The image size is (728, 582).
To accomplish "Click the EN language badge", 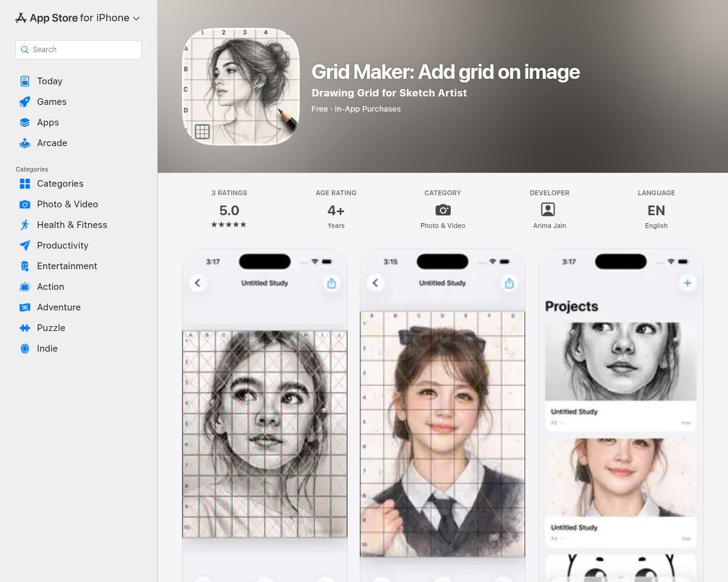I will coord(656,210).
